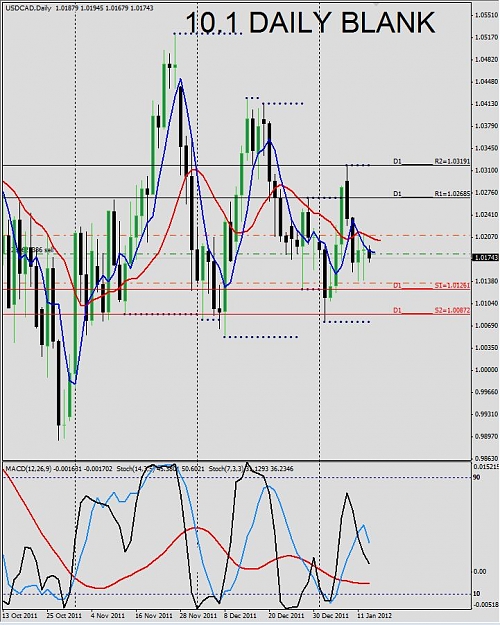
Task: Click the 4 Nov 2011 date label
Action: pos(108,615)
